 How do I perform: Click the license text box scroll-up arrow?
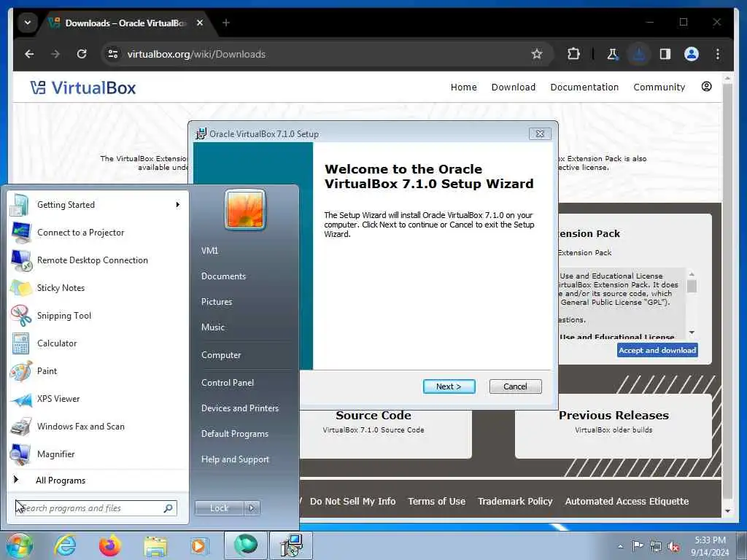point(692,274)
